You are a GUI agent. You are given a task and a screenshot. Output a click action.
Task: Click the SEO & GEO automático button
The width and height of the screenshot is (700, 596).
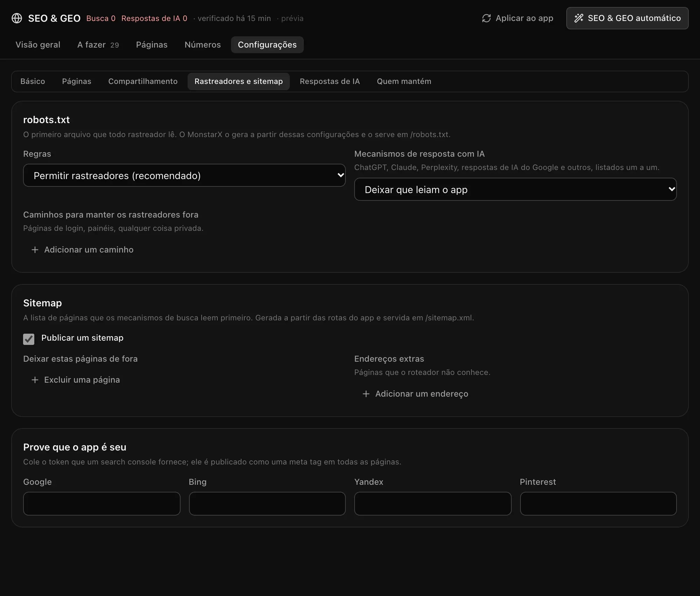(x=628, y=18)
